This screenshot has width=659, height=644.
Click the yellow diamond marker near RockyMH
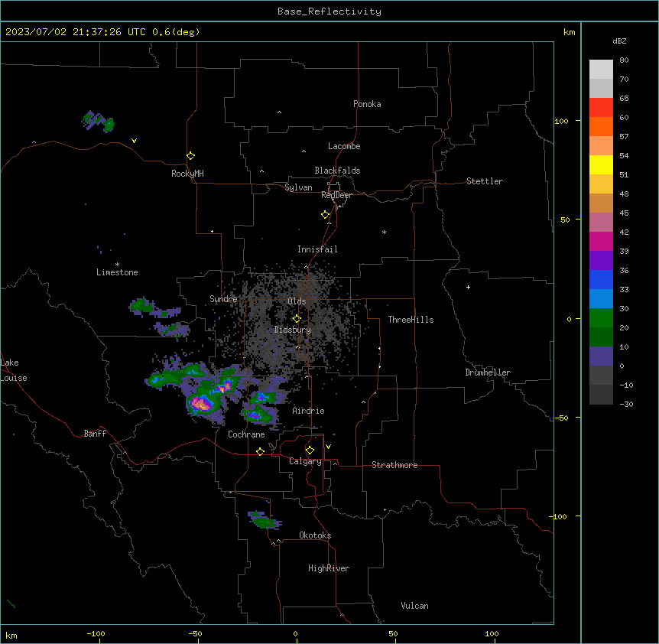(191, 156)
